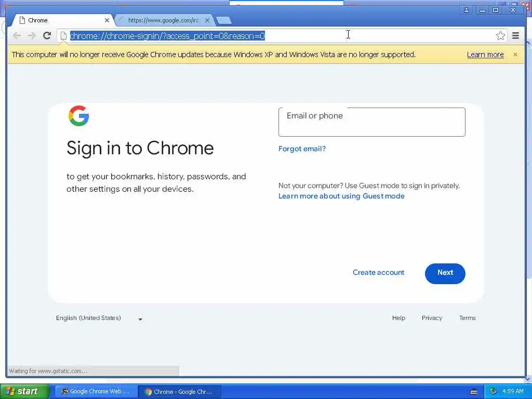Bookmark this page with the star icon
Viewport: 532px width, 399px height.
click(500, 36)
